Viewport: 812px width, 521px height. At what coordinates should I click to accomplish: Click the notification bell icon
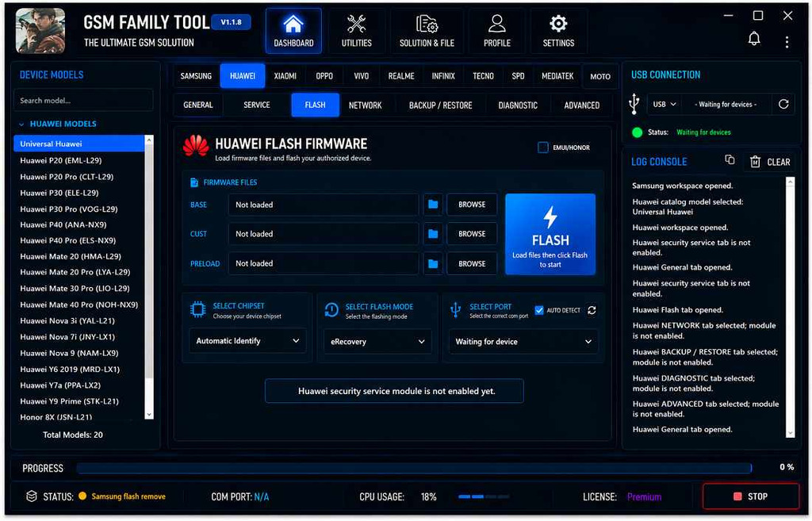point(754,38)
